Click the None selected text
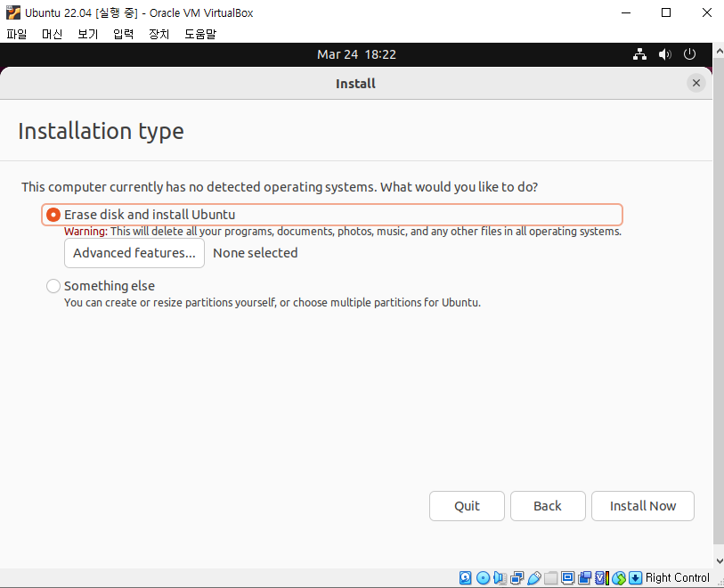724x588 pixels. pyautogui.click(x=256, y=253)
